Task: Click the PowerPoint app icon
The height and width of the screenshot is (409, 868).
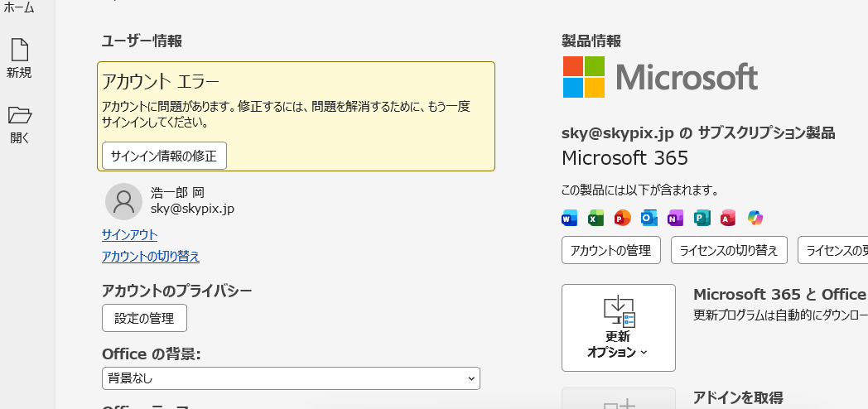Action: pyautogui.click(x=622, y=218)
